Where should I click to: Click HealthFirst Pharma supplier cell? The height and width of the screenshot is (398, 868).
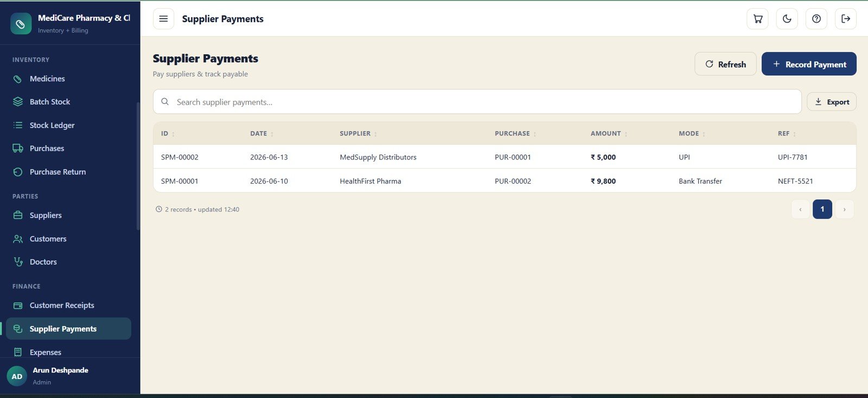coord(371,181)
